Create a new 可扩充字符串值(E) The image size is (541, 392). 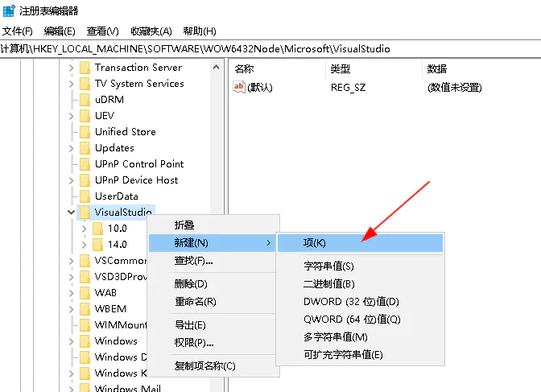[x=360, y=355]
